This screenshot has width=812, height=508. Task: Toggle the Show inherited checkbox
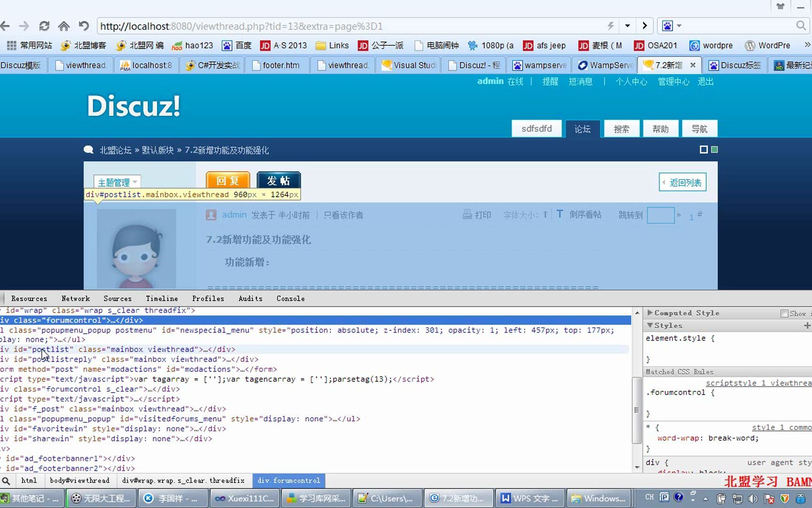point(784,313)
